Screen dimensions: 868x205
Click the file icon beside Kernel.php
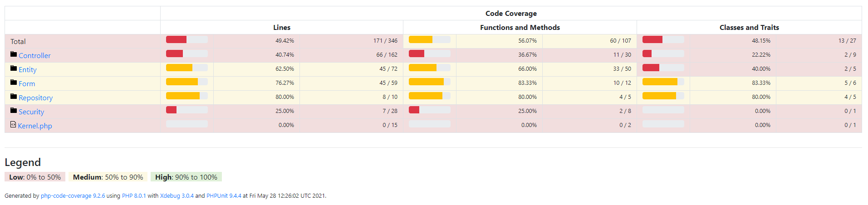point(13,124)
